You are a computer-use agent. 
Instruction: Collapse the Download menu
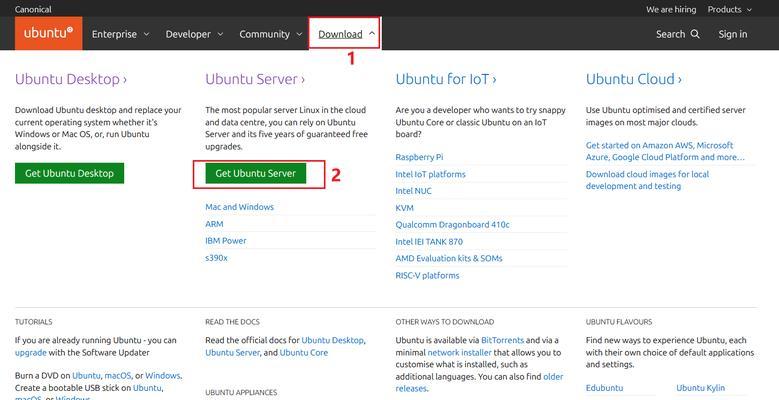(x=346, y=34)
